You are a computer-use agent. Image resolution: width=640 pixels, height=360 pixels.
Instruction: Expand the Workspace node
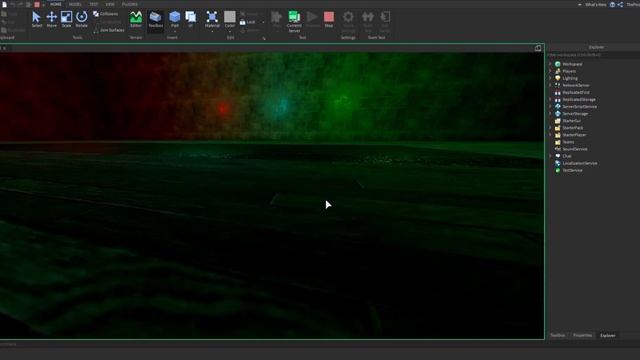pos(550,64)
